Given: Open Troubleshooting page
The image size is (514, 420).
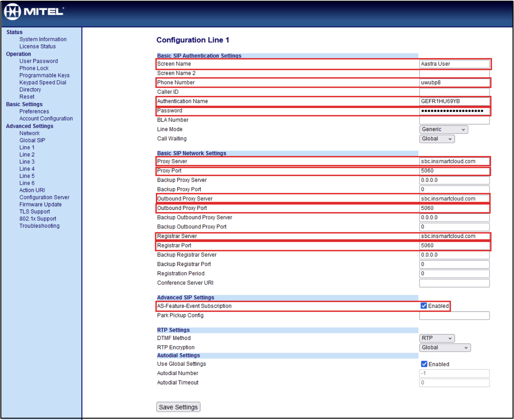Looking at the screenshot, I should [x=39, y=226].
